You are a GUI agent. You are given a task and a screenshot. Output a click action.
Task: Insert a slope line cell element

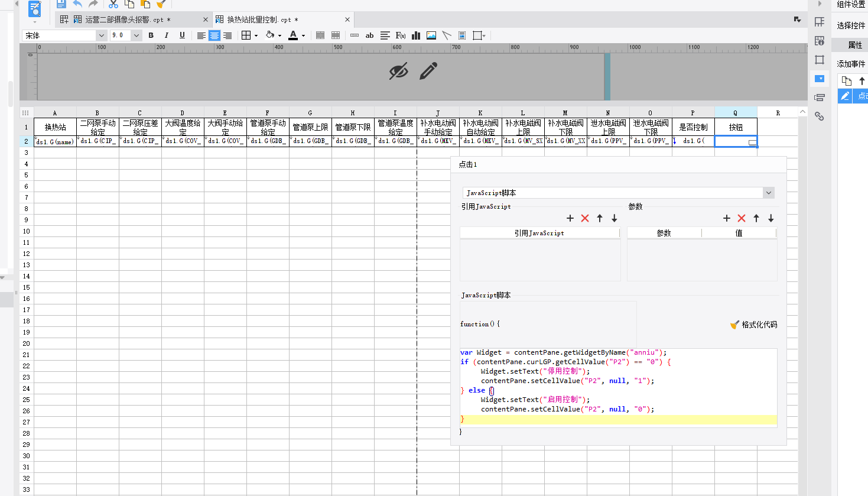[x=447, y=35]
